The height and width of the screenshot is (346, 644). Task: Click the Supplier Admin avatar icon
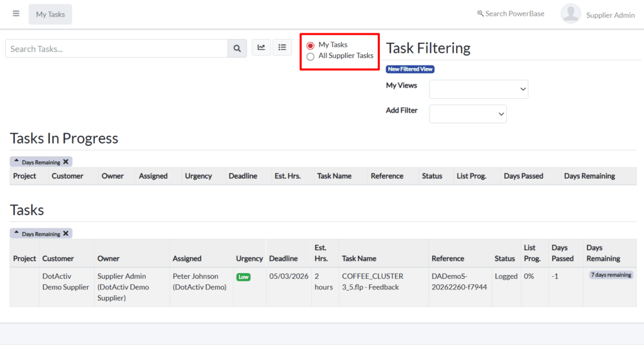click(570, 14)
